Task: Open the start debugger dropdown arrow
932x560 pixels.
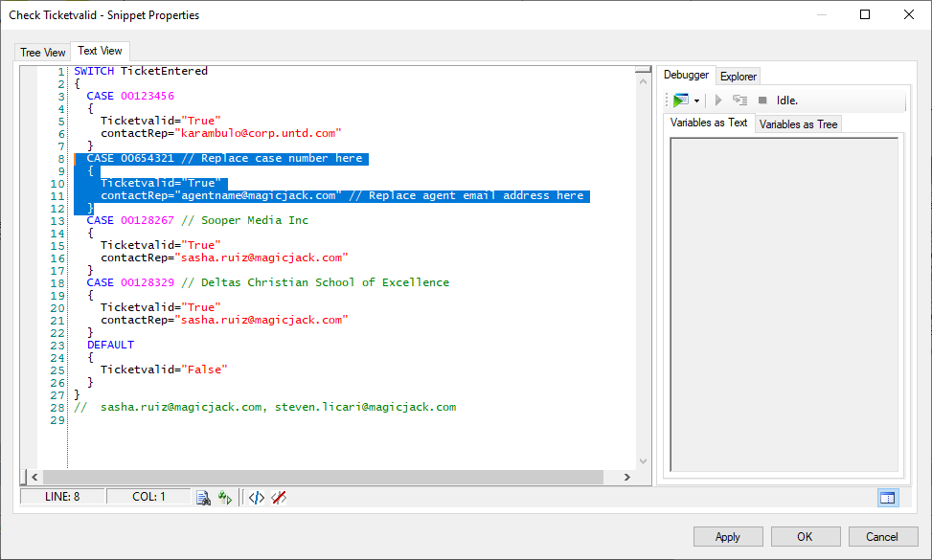Action: [x=696, y=101]
